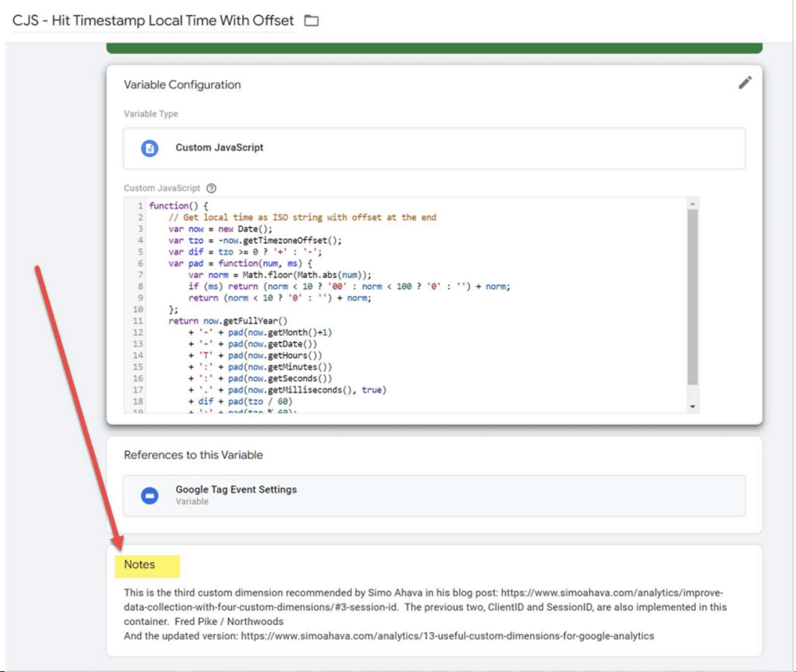
Task: Click the help question mark icon
Action: point(211,189)
